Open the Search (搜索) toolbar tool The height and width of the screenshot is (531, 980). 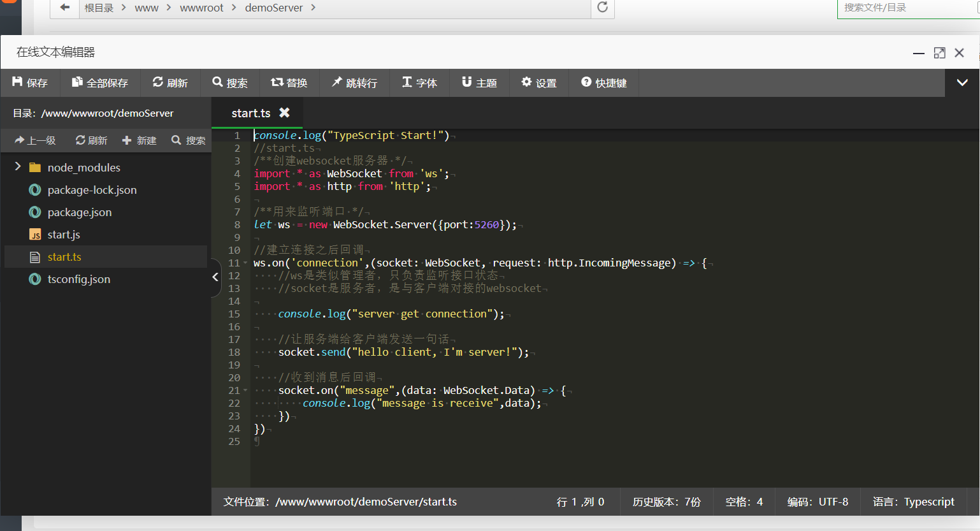(230, 83)
